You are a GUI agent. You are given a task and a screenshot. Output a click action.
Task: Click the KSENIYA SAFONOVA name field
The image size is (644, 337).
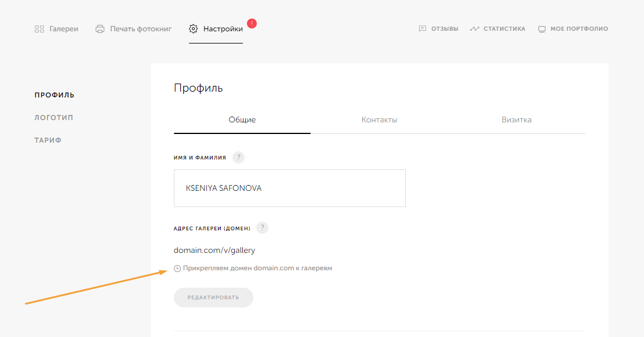coord(289,188)
